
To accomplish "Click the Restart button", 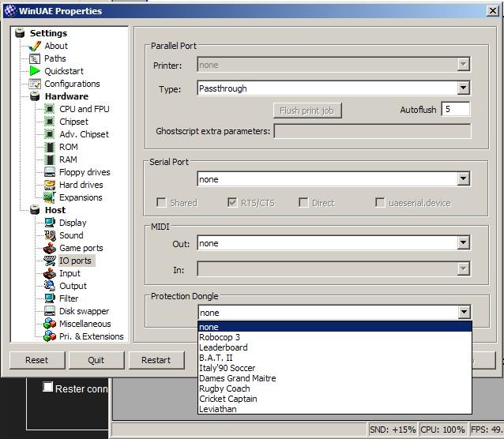I will coord(156,360).
